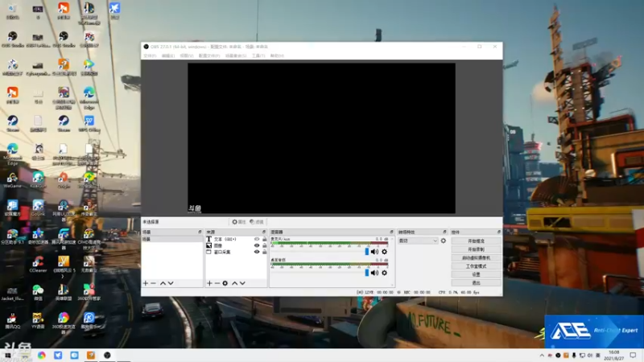Viewport: 644px width, 362px height.
Task: Undock the 混音器 mixer panel via popout icon
Action: (x=391, y=232)
